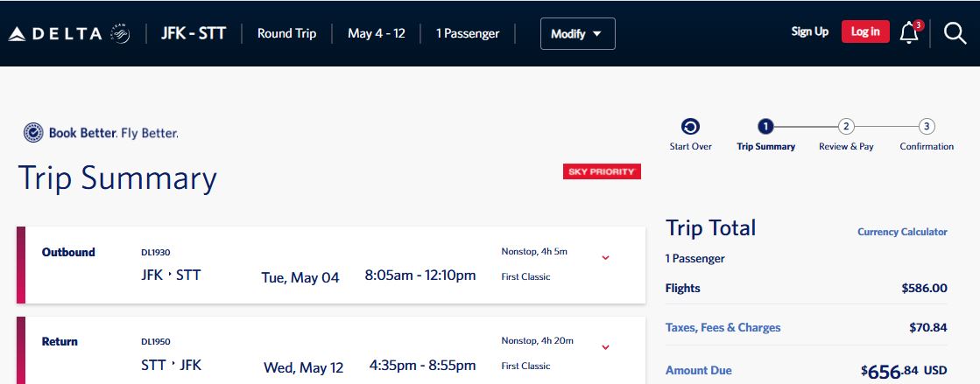Image resolution: width=980 pixels, height=384 pixels.
Task: Select step 1 Trip Summary circle
Action: (x=765, y=128)
